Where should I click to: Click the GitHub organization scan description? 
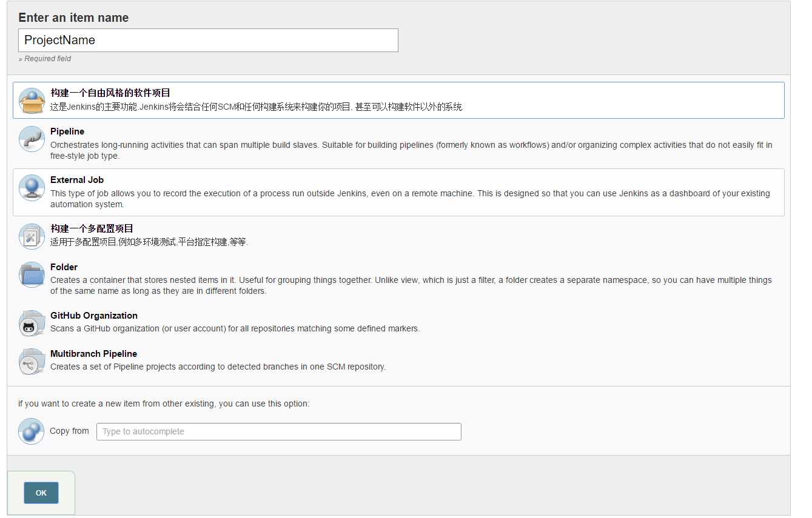coord(235,328)
